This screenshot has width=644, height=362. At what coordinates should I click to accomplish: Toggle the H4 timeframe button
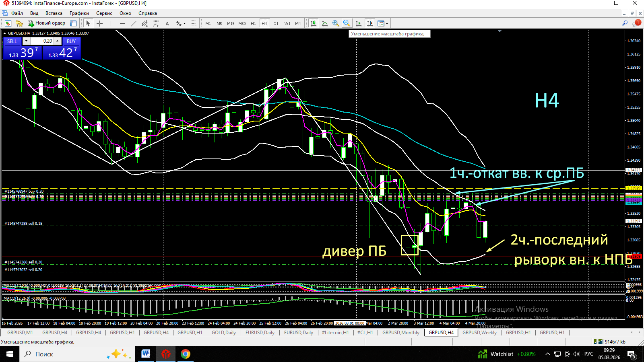tap(264, 23)
